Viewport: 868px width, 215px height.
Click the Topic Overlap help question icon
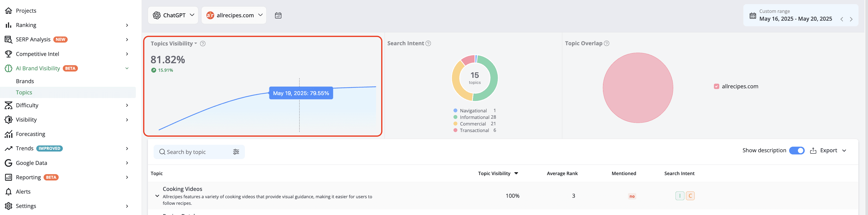point(607,43)
